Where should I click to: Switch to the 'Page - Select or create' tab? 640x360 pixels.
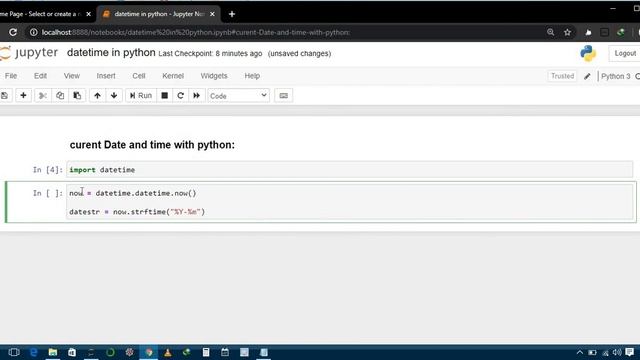tap(41, 14)
